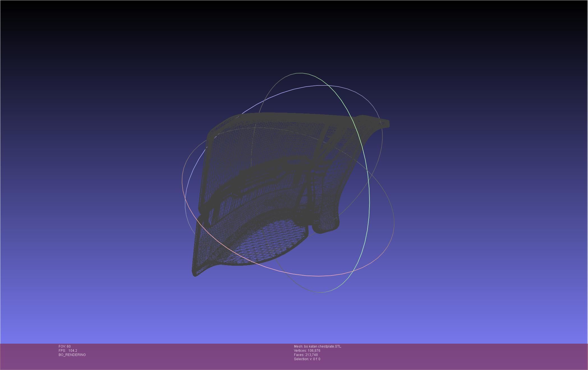Click the Faces: 213,748 count
Viewport: 588px width, 370px height.
[x=306, y=355]
